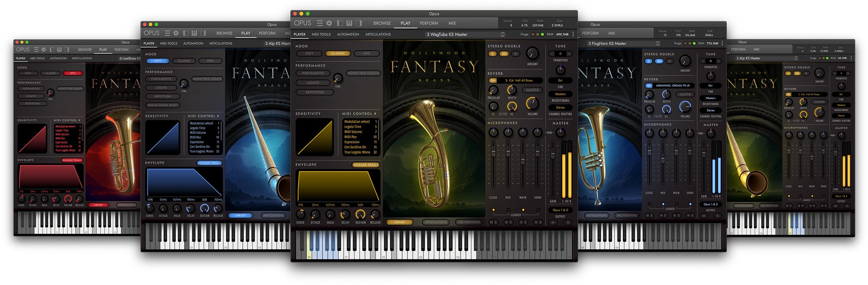868x285 pixels.
Task: Adjust Fine tune knob in WagTuba window
Action: (x=560, y=70)
